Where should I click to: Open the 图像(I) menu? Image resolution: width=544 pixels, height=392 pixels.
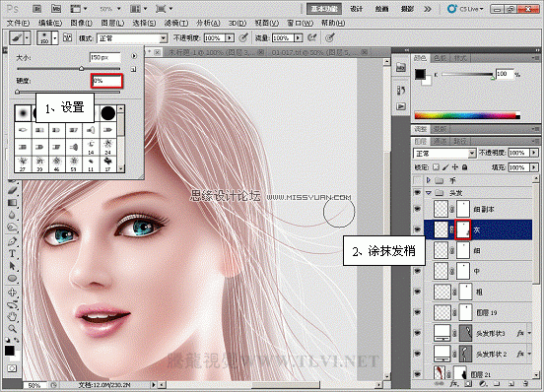tap(81, 23)
